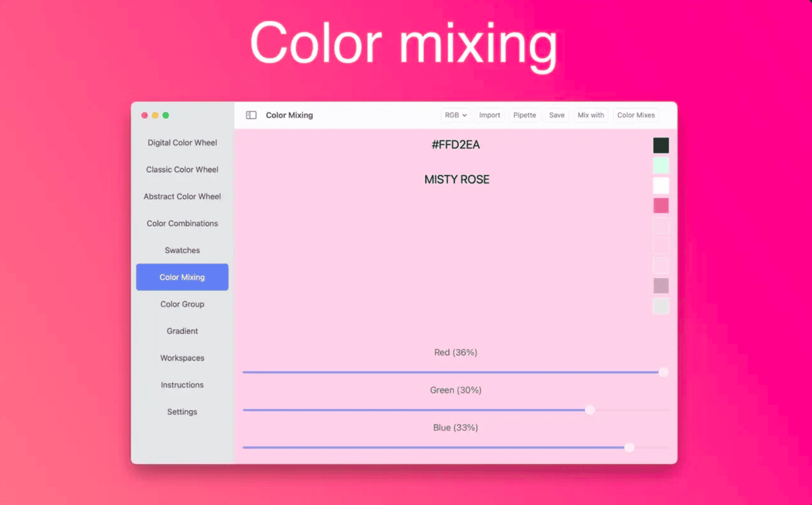Show the Swatches section
Viewport: 812px width, 505px height.
182,250
